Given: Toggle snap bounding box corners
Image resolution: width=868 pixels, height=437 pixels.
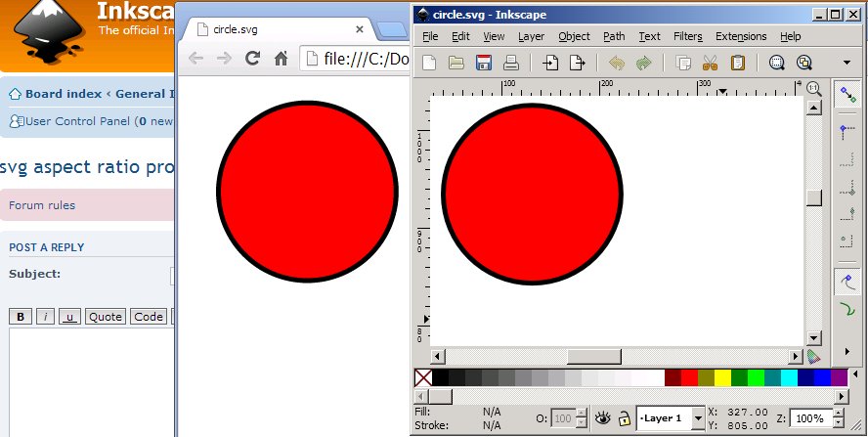Looking at the screenshot, I should [x=846, y=132].
